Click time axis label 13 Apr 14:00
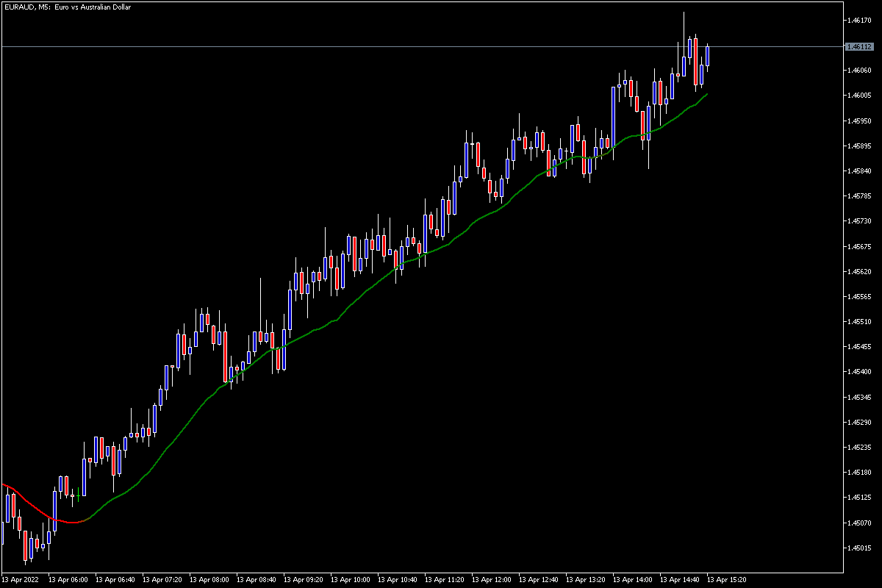The image size is (882, 588). [x=633, y=580]
